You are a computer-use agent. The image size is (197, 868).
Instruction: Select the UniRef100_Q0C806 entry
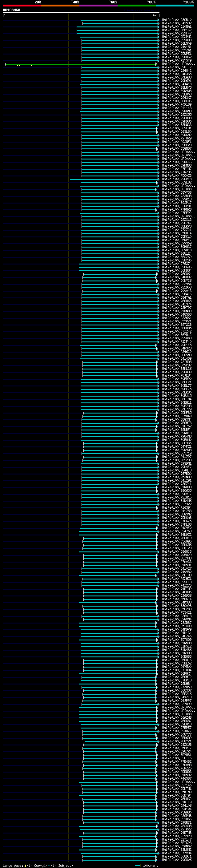[176, 860]
